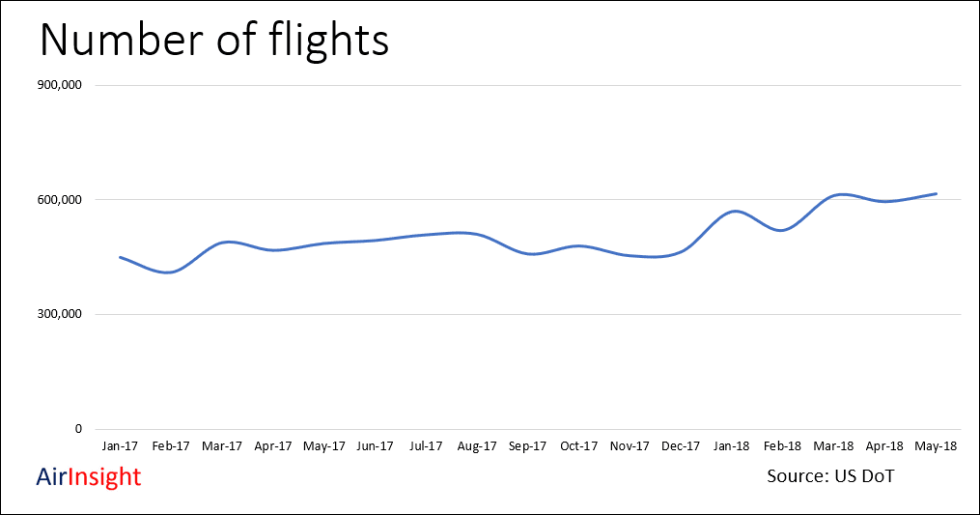Click the 300,000 y-axis label

coord(61,315)
